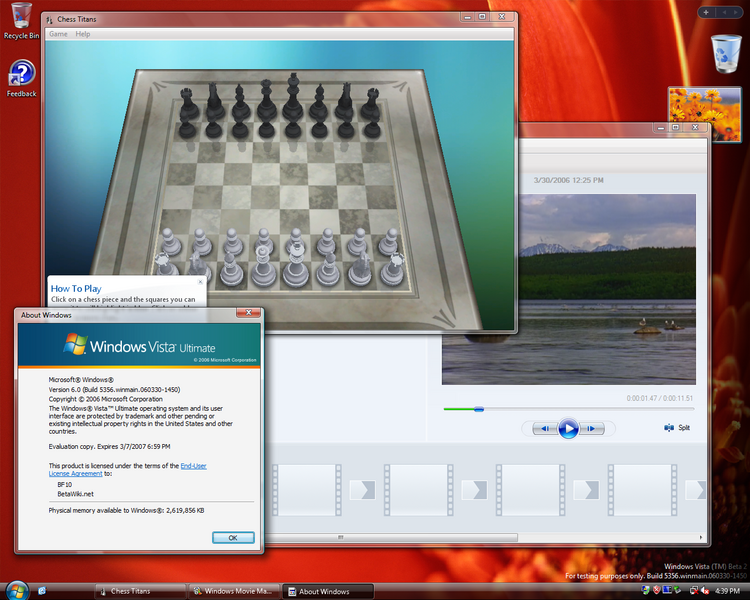The width and height of the screenshot is (750, 600).
Task: Select the fourth storyboard clip slot
Action: pos(642,490)
